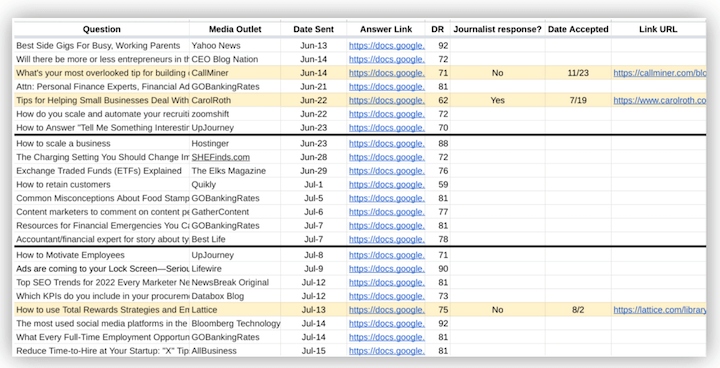Image resolution: width=720 pixels, height=368 pixels.
Task: Select DR value 59 in Quikly row
Action: click(438, 184)
